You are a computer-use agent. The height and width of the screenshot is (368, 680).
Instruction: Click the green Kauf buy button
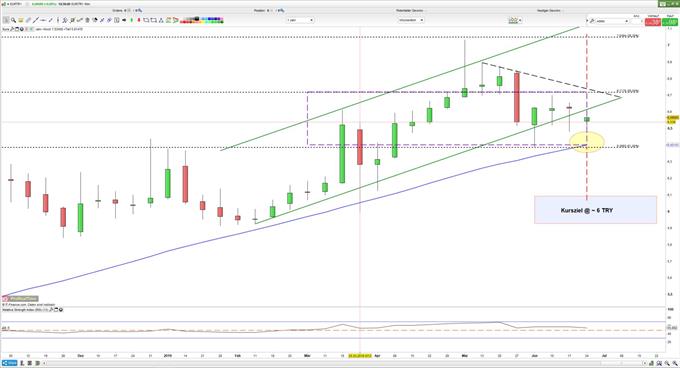pos(670,22)
